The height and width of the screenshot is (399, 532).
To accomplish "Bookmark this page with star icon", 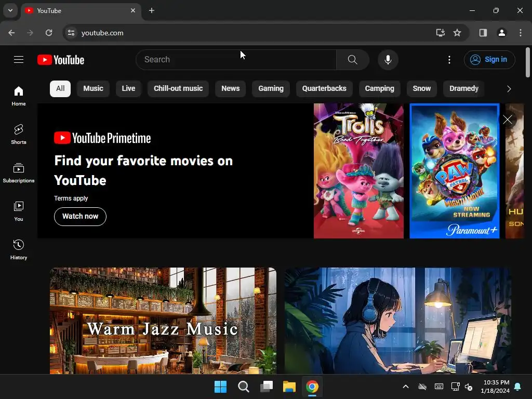I will tap(457, 33).
